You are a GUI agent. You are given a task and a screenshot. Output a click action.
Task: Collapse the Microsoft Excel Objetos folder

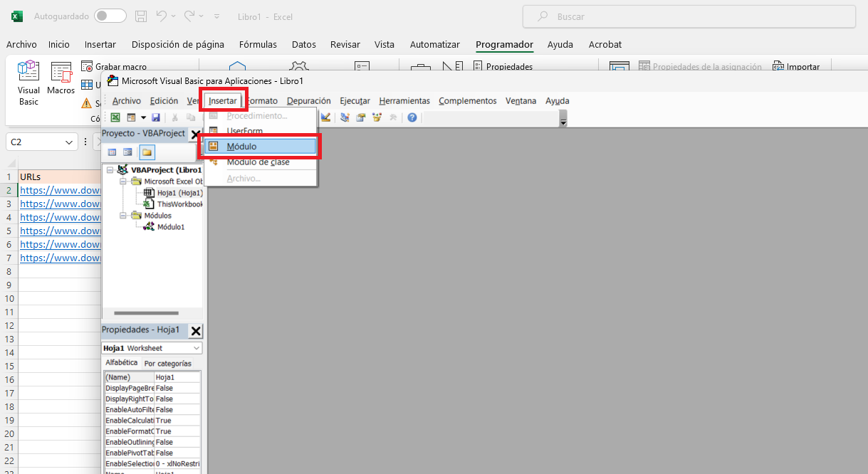122,181
